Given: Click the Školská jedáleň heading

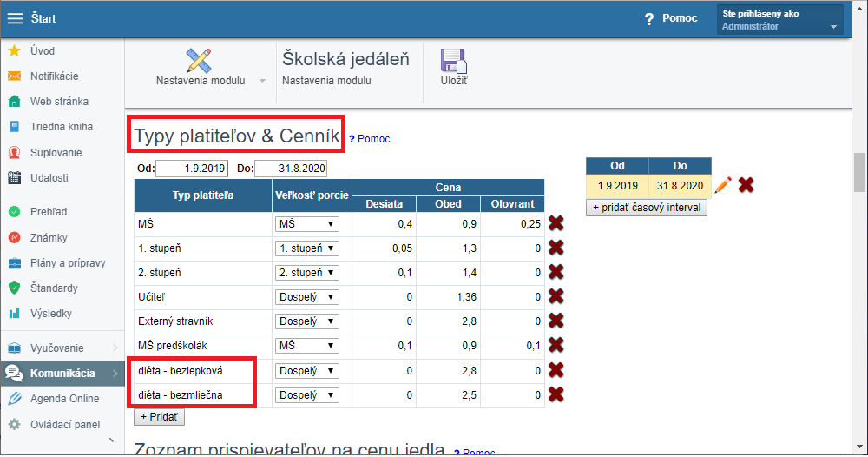Looking at the screenshot, I should click(346, 59).
